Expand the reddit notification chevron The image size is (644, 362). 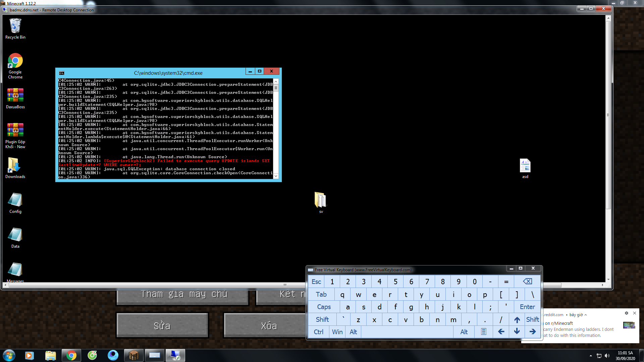tap(586, 315)
